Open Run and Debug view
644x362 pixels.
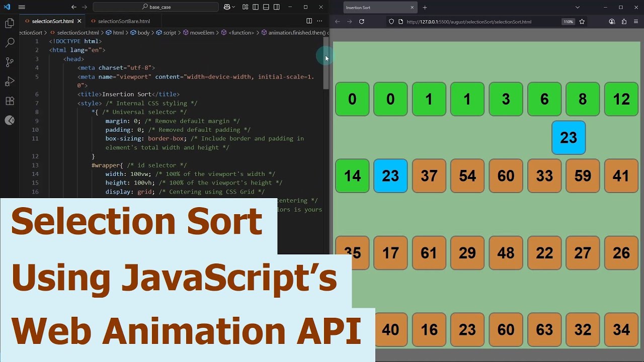click(x=10, y=81)
